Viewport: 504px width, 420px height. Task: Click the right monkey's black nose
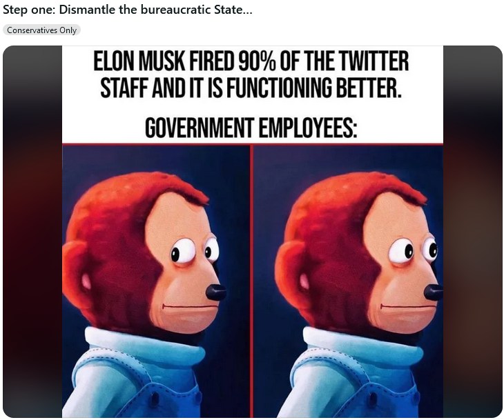[434, 292]
